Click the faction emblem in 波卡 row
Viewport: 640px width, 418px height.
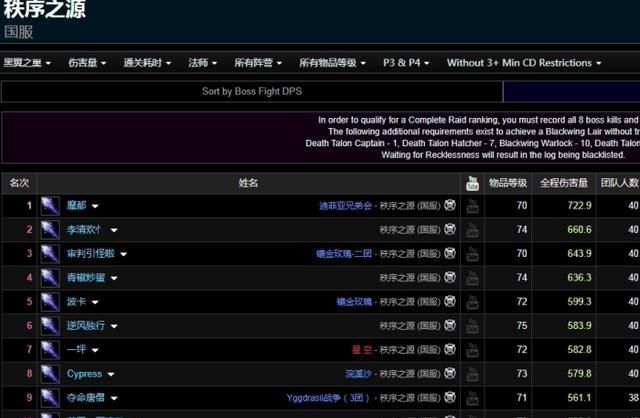[x=450, y=301]
